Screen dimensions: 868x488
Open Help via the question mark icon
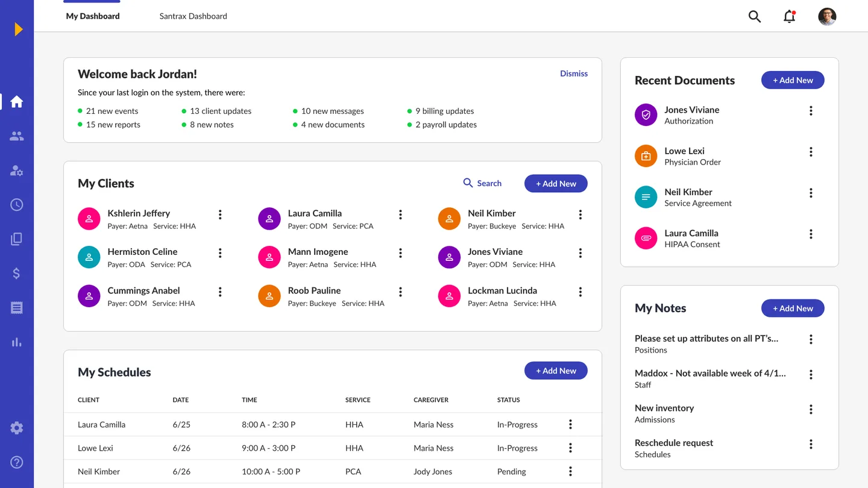click(16, 461)
